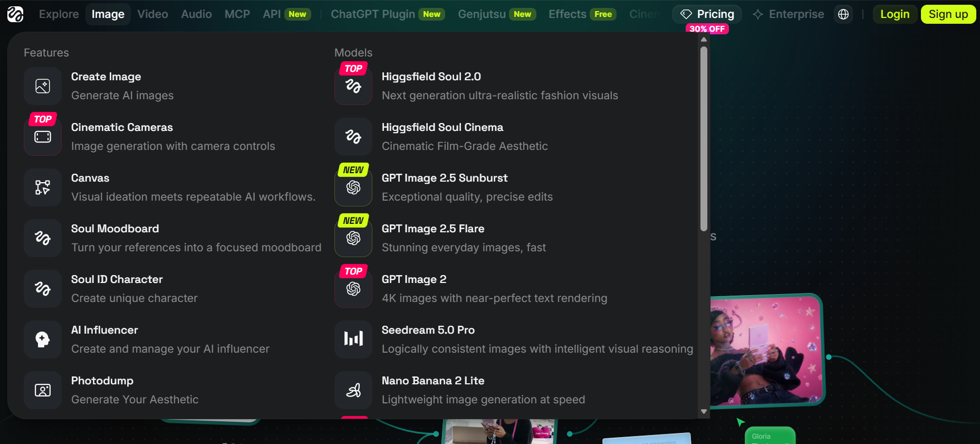Open the AI Influencer icon
This screenshot has height=444, width=980.
pos(43,339)
